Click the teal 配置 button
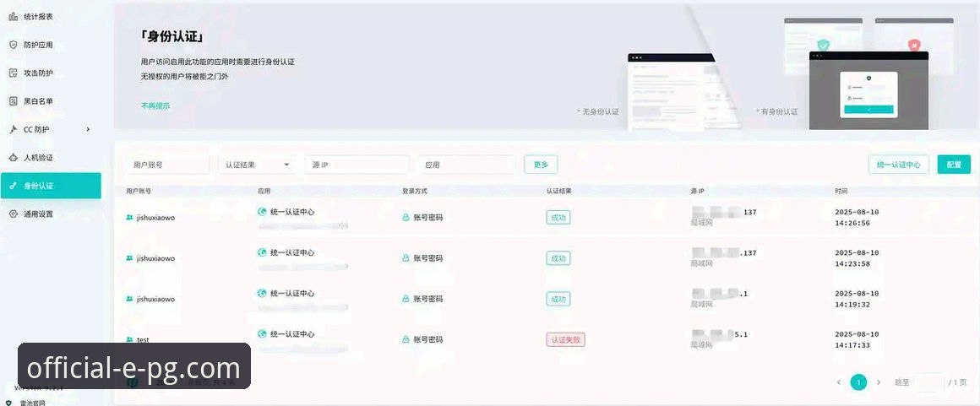This screenshot has width=980, height=406. click(x=954, y=165)
